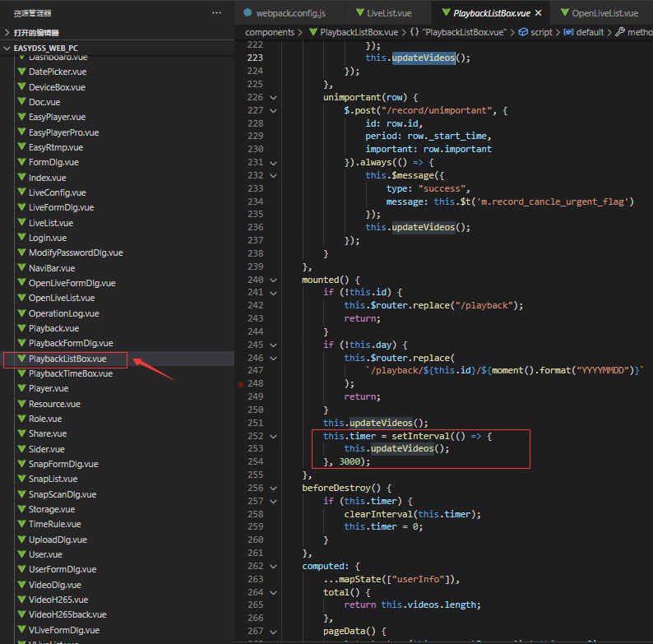Image resolution: width=653 pixels, height=644 pixels.
Task: Click the PlaybackListBox.vue breadcrumb file item
Action: (359, 32)
